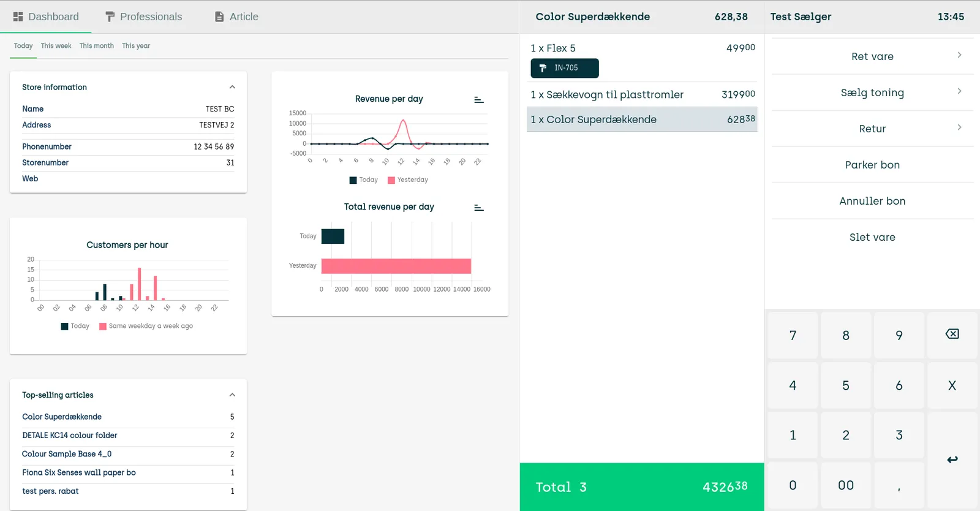Collapse the Store information card
980x511 pixels.
point(232,87)
